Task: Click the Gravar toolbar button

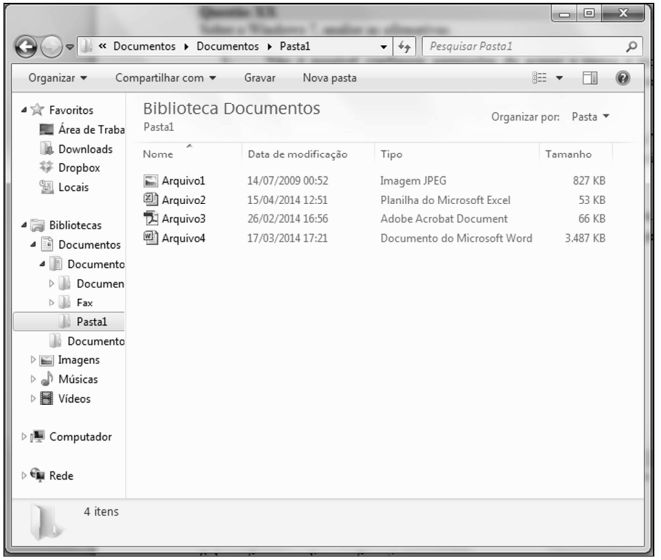Action: tap(260, 78)
